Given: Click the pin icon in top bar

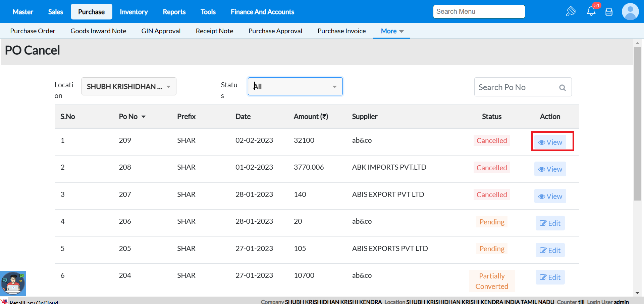Looking at the screenshot, I should (571, 11).
